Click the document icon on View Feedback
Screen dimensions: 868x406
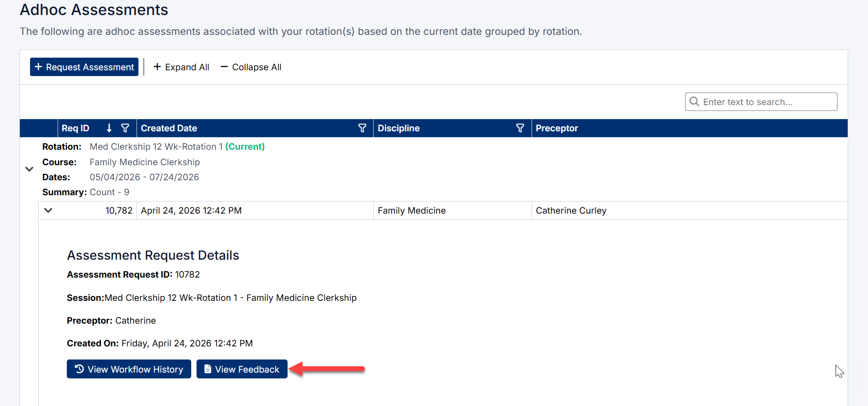208,369
